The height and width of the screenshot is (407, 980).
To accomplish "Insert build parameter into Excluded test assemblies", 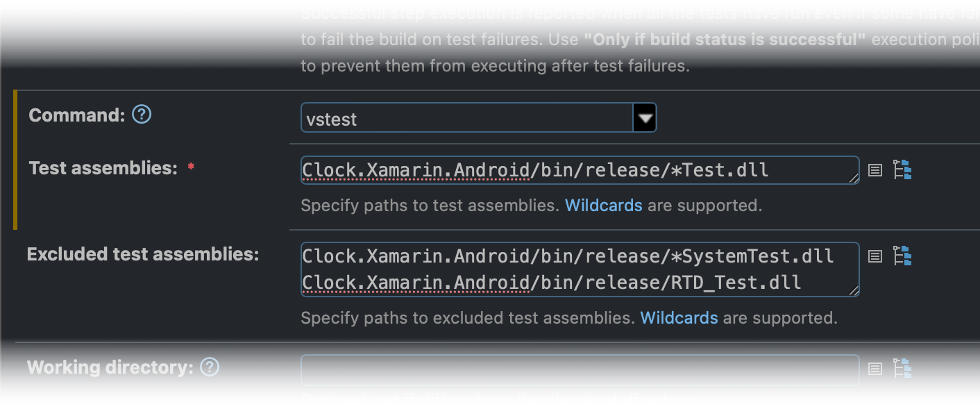I will tap(902, 256).
